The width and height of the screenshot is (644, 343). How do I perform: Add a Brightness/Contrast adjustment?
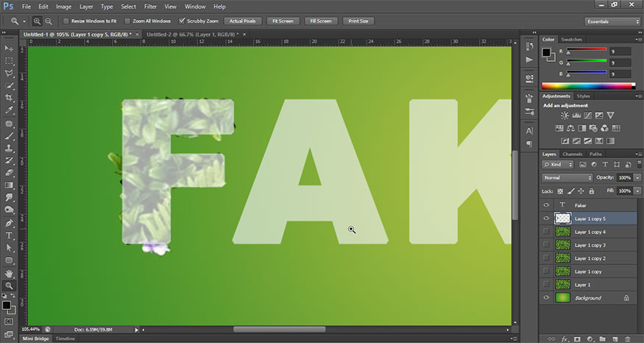tap(565, 116)
